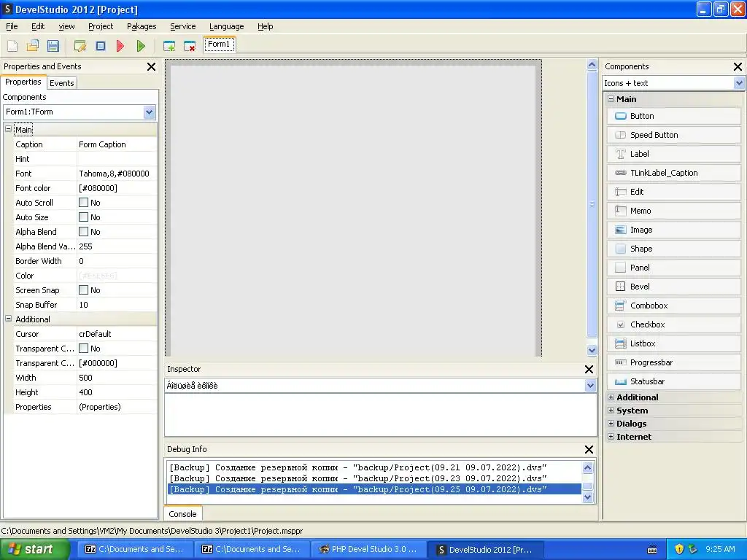The width and height of the screenshot is (747, 560).
Task: Click the Debug Info scrollbar up arrow
Action: click(587, 467)
